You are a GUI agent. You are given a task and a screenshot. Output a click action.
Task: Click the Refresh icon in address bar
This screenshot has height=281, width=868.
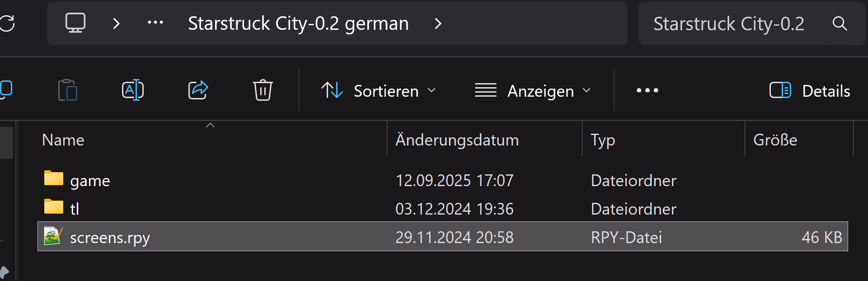click(x=7, y=23)
